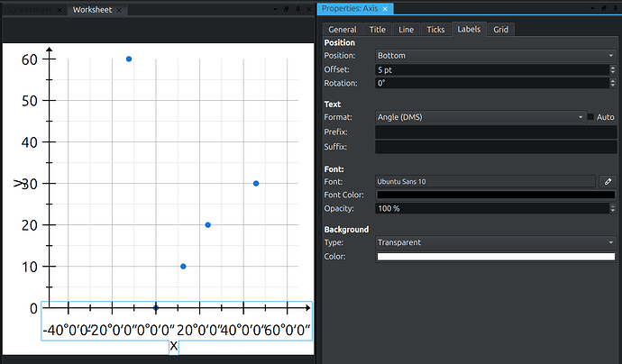Open the General tab

pos(342,30)
